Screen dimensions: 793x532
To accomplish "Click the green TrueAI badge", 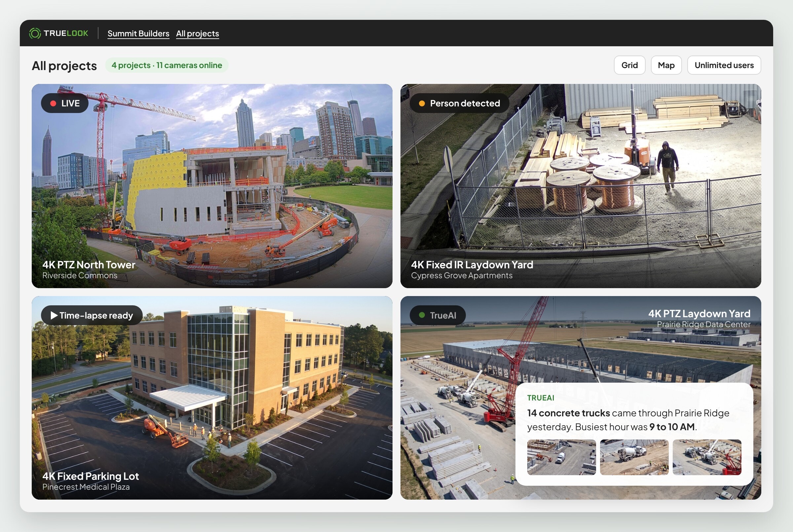I will (x=437, y=315).
